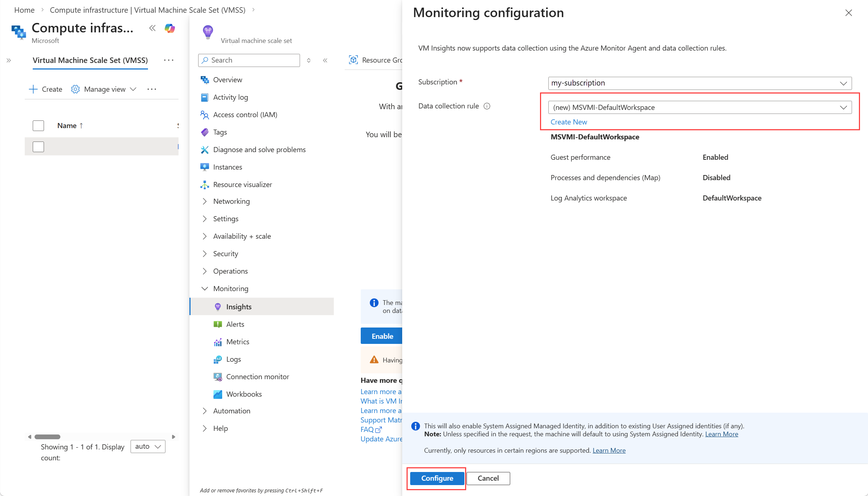This screenshot has width=868, height=496.
Task: Click the Enable button
Action: (381, 336)
